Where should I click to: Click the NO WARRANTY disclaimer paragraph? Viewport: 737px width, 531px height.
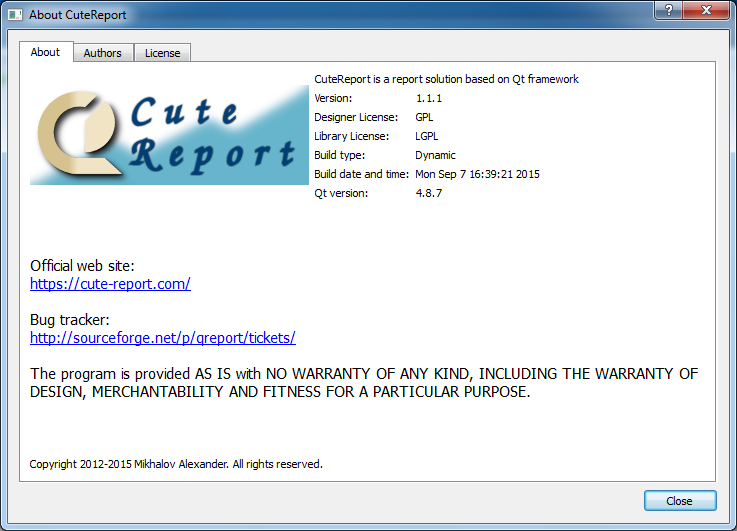pos(364,383)
